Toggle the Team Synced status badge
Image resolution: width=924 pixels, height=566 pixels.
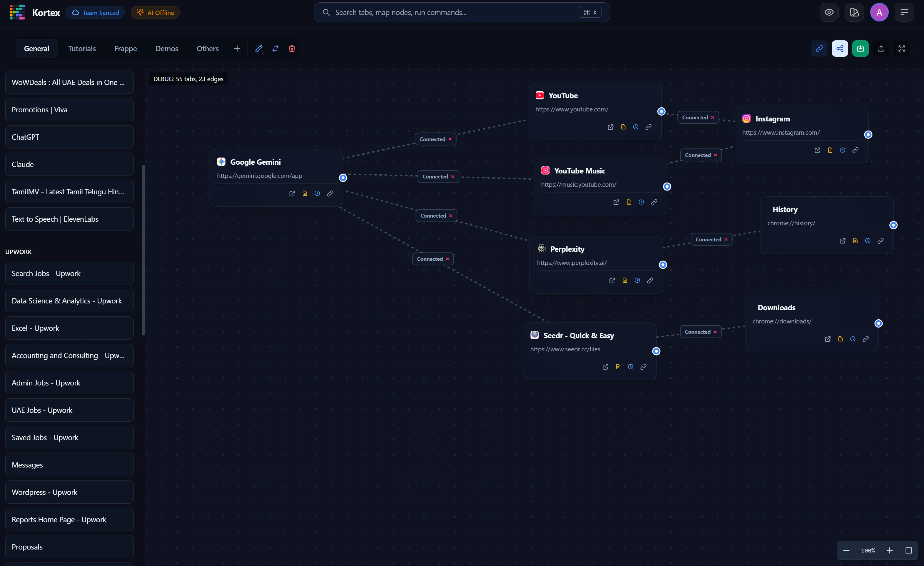click(96, 12)
